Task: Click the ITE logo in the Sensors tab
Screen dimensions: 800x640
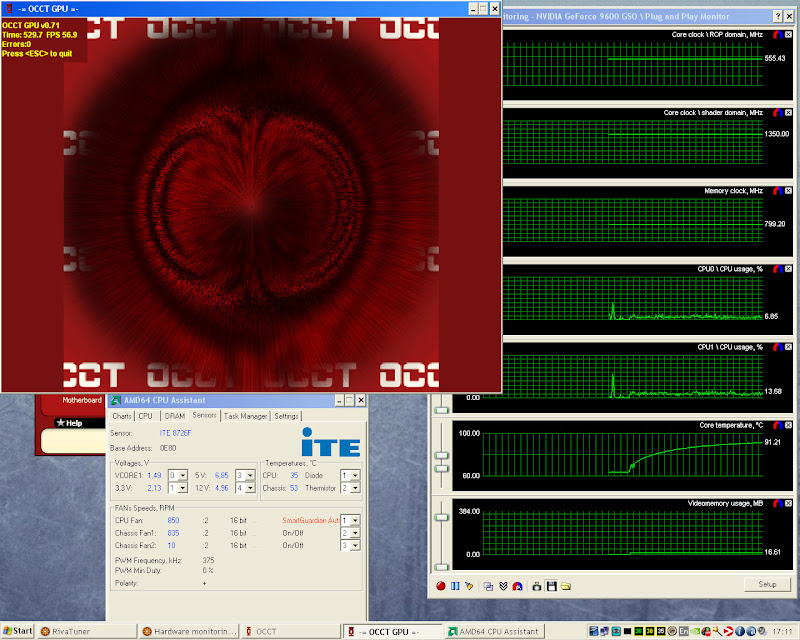Action: (x=331, y=442)
